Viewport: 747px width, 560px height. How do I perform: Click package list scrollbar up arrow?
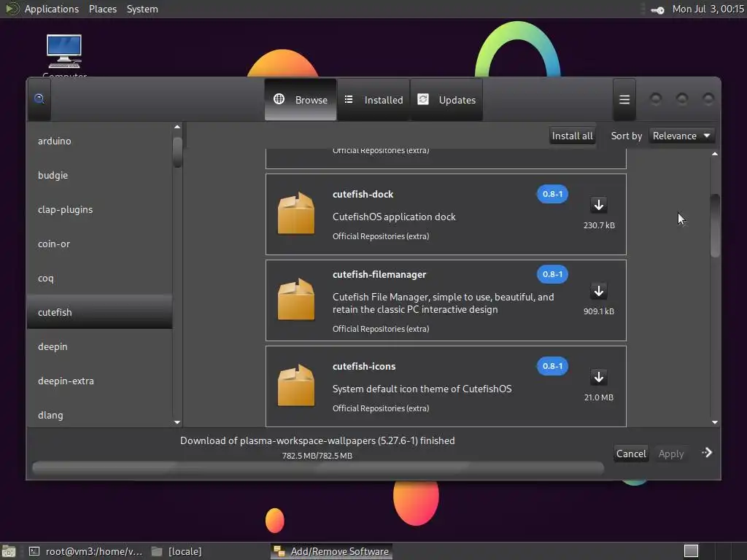pyautogui.click(x=715, y=154)
